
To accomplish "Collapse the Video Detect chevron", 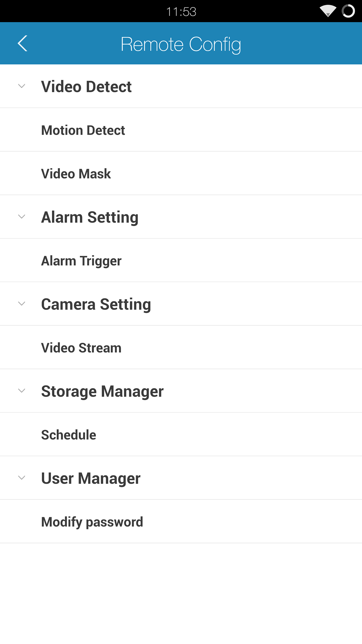I will click(22, 86).
